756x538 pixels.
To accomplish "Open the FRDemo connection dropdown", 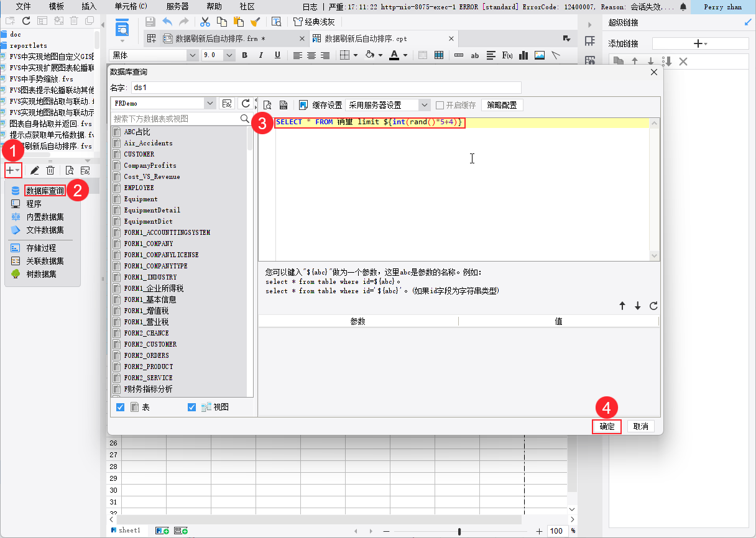I will tap(210, 103).
